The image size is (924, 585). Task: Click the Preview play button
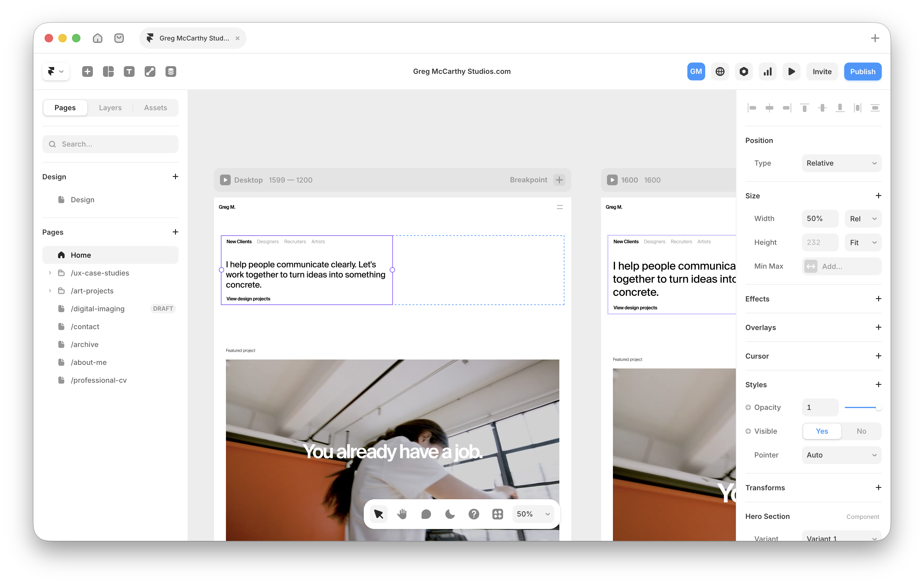pyautogui.click(x=791, y=71)
